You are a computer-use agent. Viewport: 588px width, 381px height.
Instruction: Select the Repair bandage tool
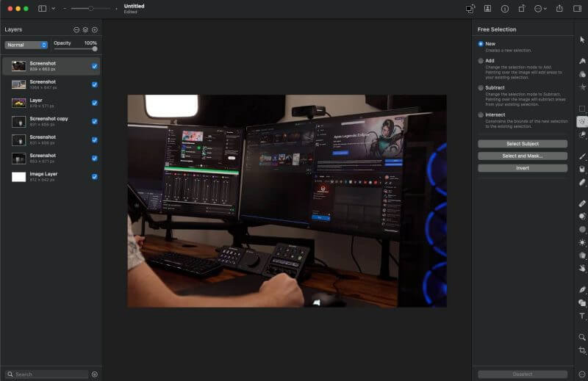tap(582, 204)
